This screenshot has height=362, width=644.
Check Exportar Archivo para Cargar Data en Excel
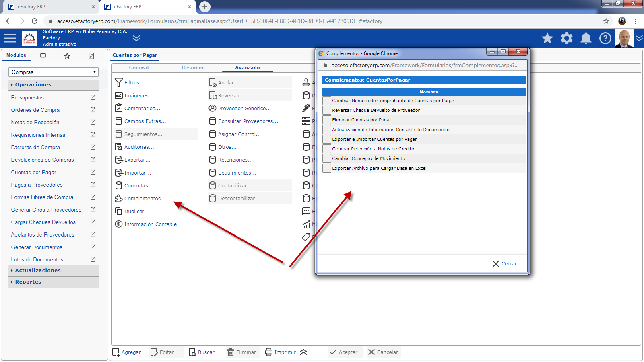point(327,168)
